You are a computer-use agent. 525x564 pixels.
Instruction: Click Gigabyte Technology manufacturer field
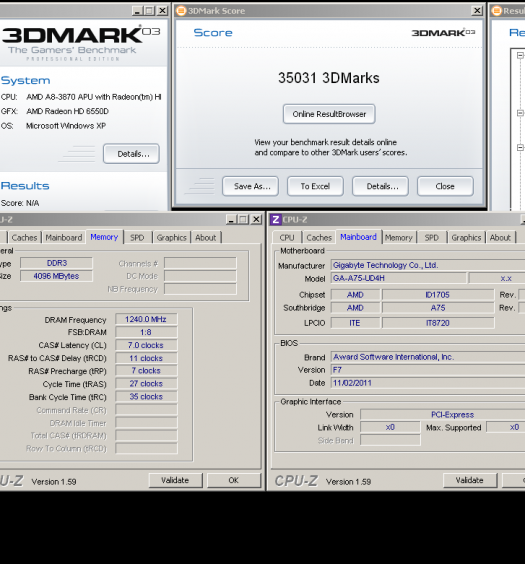pyautogui.click(x=428, y=265)
